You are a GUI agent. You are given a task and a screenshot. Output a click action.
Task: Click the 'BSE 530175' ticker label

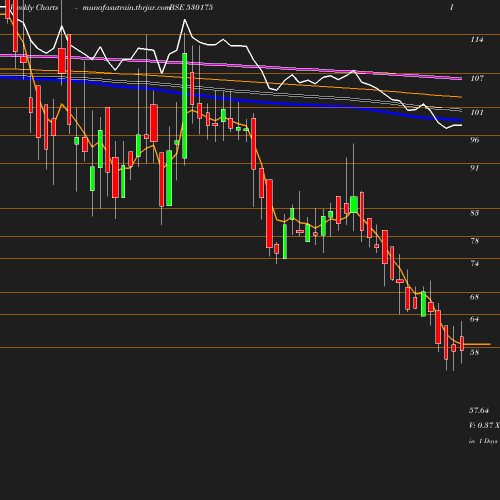[x=191, y=7]
